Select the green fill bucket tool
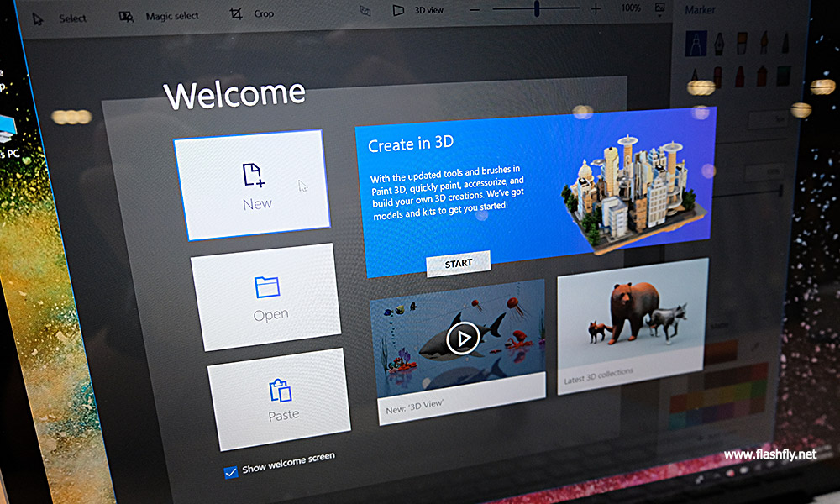The height and width of the screenshot is (504, 840). pyautogui.click(x=783, y=75)
